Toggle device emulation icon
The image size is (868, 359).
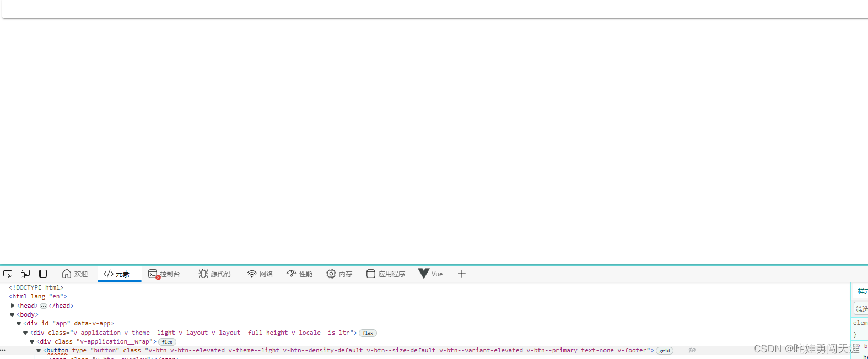[25, 274]
